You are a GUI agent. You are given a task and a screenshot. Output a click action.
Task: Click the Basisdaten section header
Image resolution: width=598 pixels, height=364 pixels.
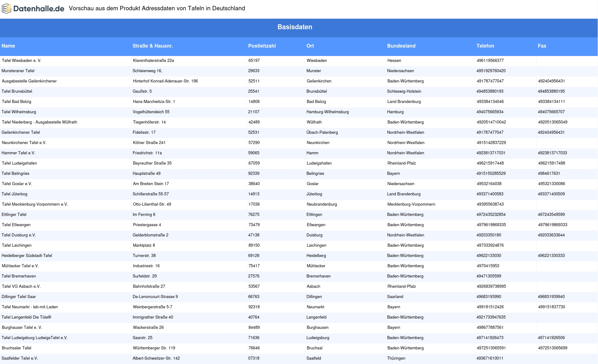coord(295,27)
